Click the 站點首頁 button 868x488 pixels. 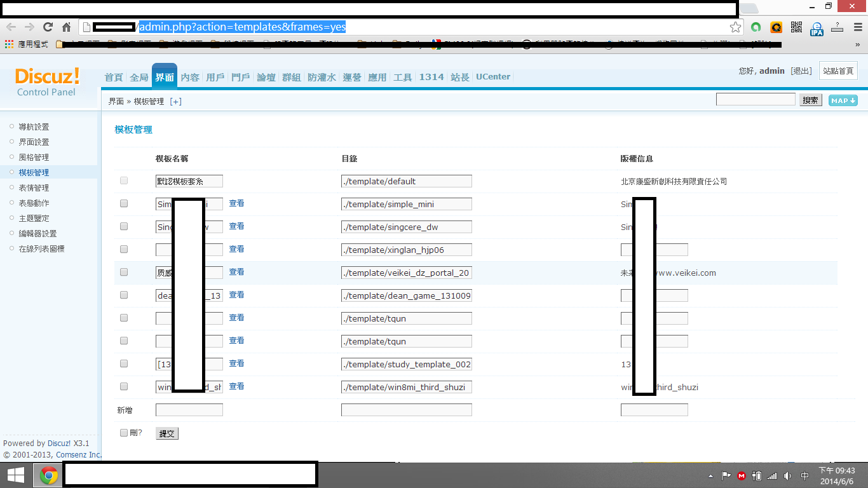(838, 71)
